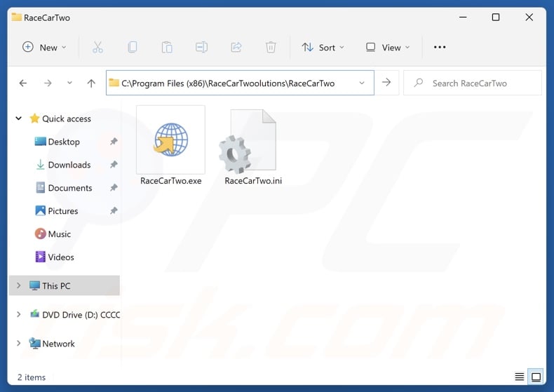554x392 pixels.
Task: Switch to large icons view icon
Action: [x=536, y=377]
